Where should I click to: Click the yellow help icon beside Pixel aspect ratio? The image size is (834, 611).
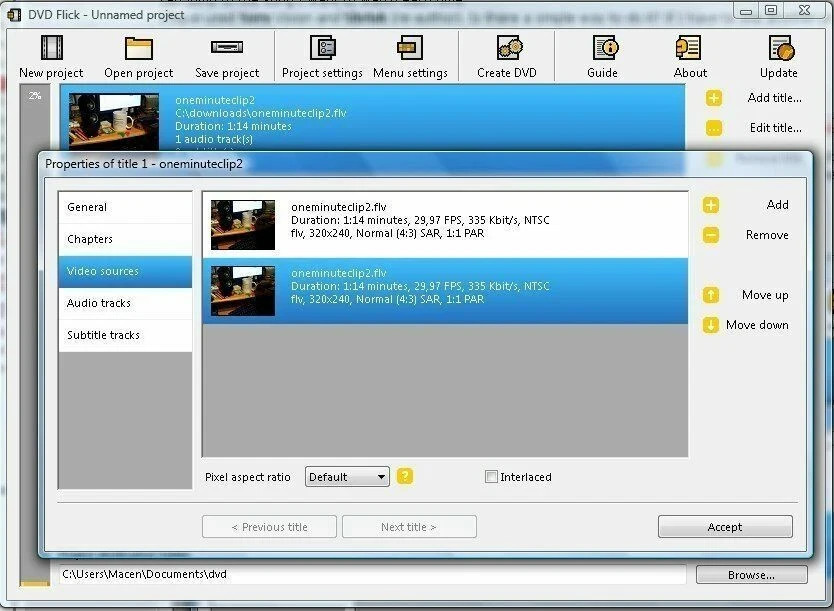[404, 477]
